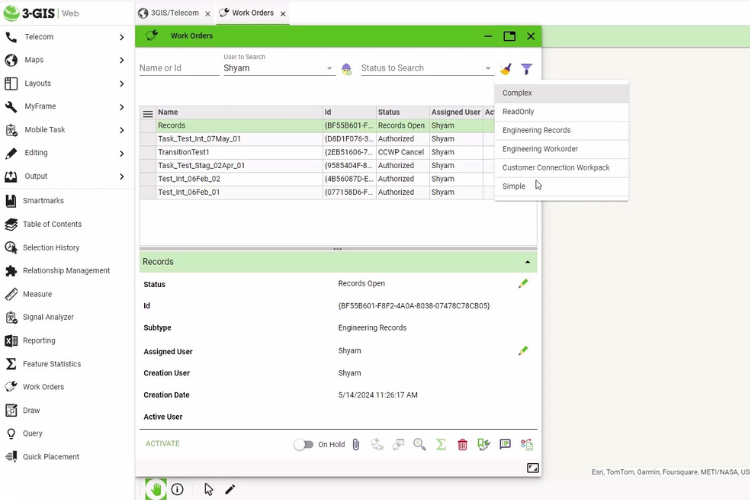The width and height of the screenshot is (750, 500).
Task: Click the table hamburger menu icon
Action: 148,113
